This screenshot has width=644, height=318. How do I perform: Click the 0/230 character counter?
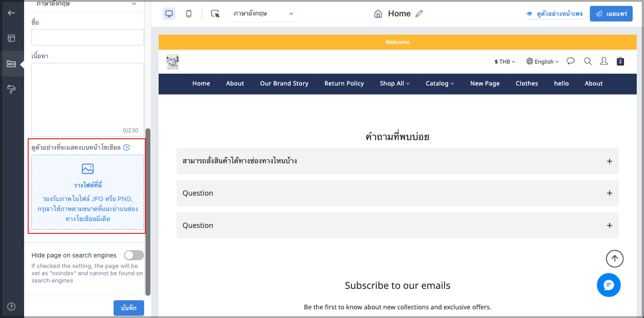pyautogui.click(x=130, y=131)
